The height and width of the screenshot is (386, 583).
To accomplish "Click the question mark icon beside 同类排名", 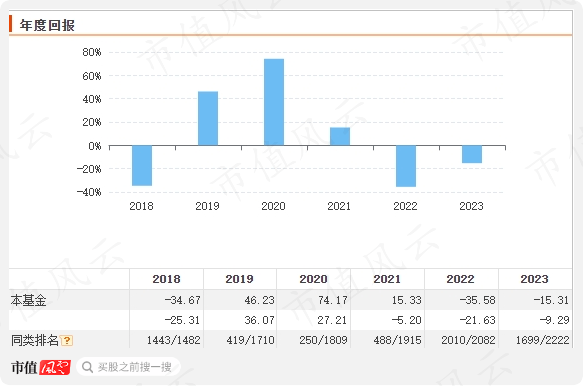I will [x=67, y=340].
